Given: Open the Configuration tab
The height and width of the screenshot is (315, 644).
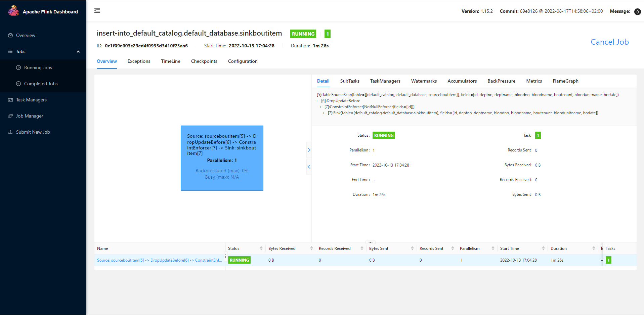Looking at the screenshot, I should 243,61.
